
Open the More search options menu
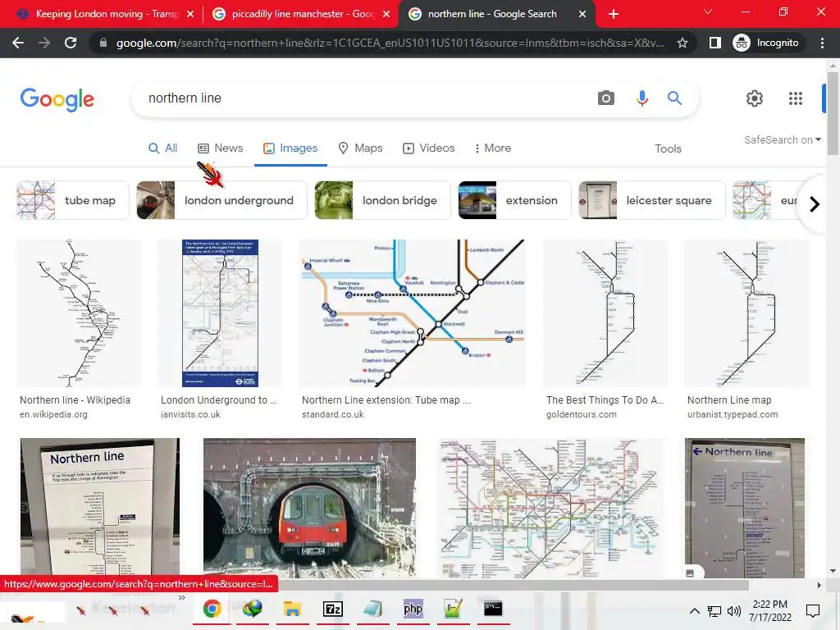(x=493, y=148)
